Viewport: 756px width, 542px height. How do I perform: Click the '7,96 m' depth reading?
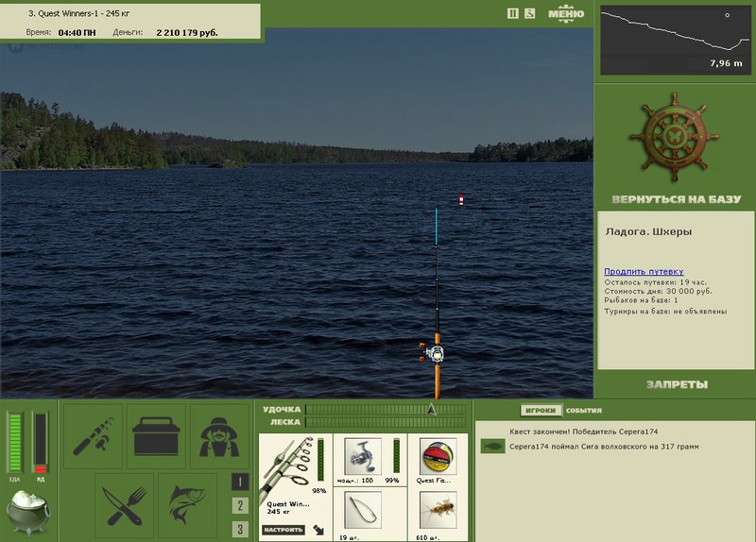[x=726, y=63]
